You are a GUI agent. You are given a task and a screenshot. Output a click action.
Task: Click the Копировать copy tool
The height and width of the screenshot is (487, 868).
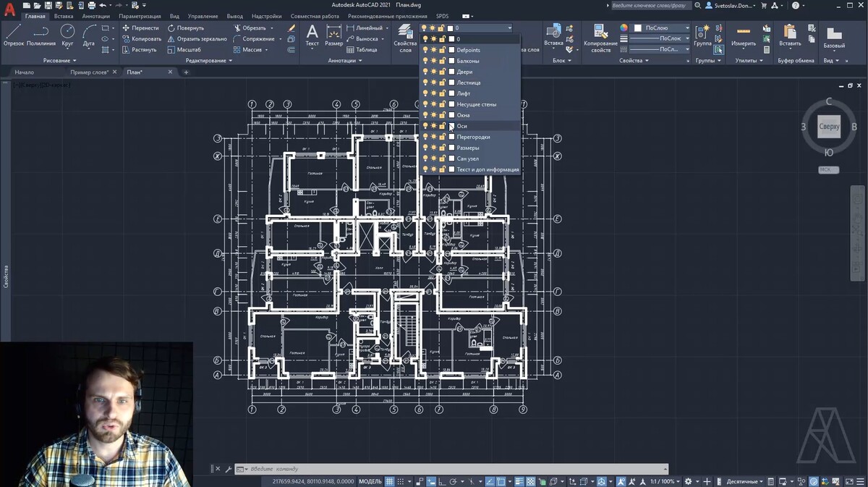(x=142, y=39)
